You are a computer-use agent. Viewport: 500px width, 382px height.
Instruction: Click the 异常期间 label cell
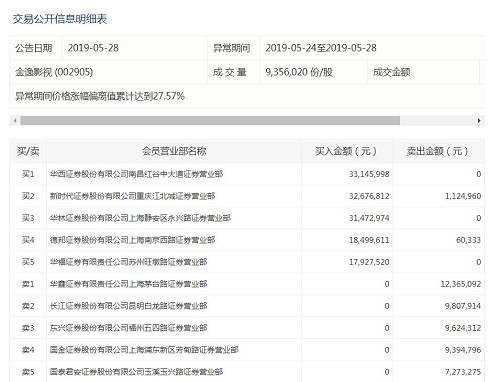click(232, 48)
